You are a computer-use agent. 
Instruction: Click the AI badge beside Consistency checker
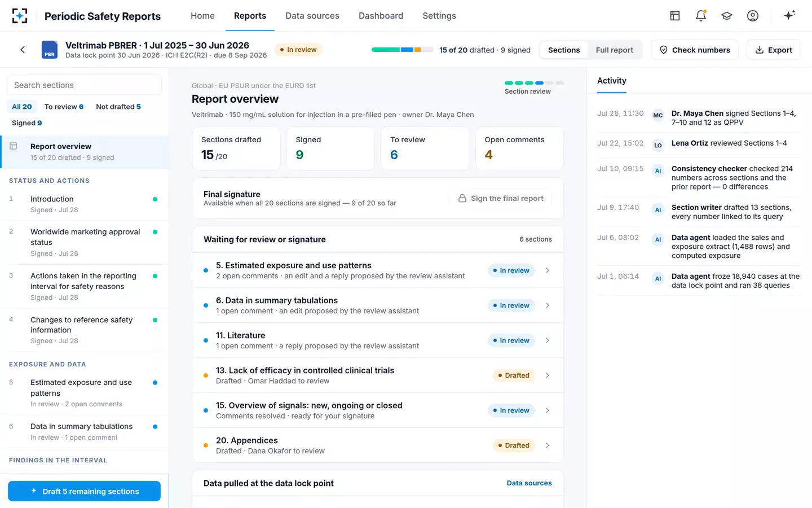[658, 170]
